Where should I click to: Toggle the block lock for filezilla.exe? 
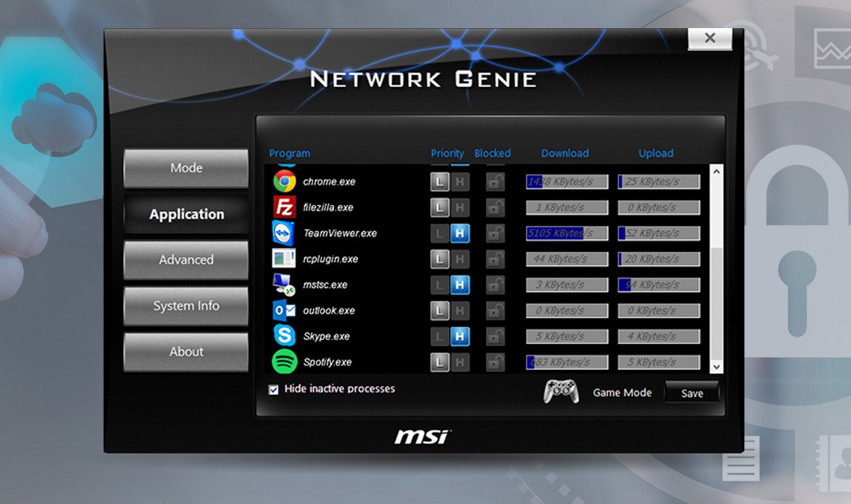496,207
